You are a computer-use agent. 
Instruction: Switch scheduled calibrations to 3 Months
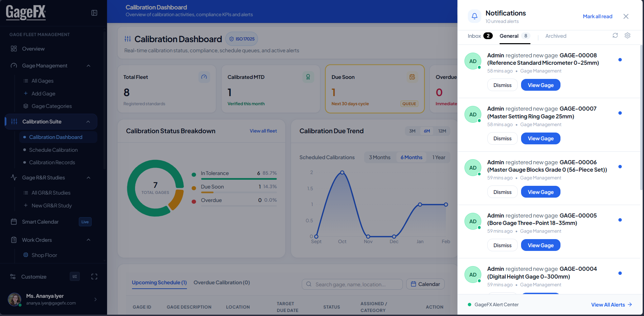tap(380, 157)
